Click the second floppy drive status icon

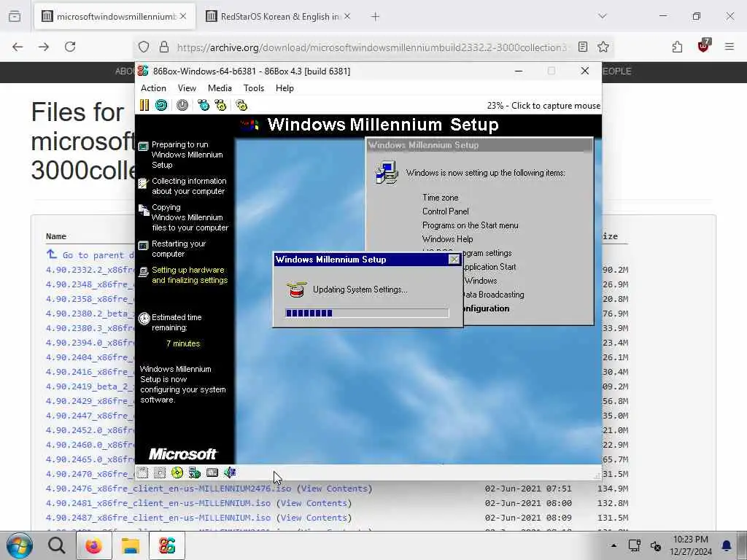[160, 472]
